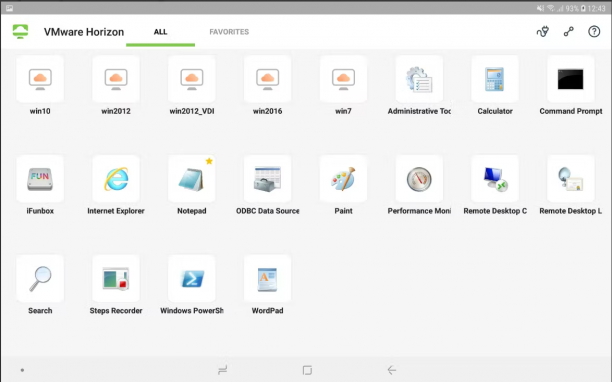612x382 pixels.
Task: Tap the dot button in navigation bar
Action: [22, 370]
